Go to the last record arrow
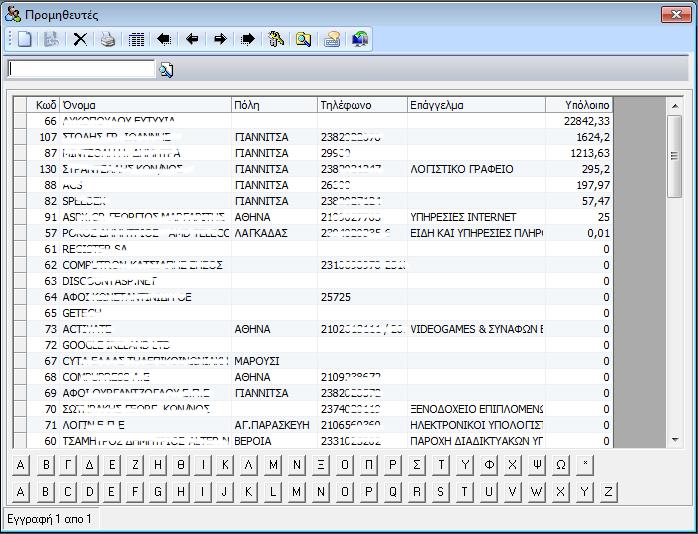The image size is (698, 534). (x=248, y=39)
